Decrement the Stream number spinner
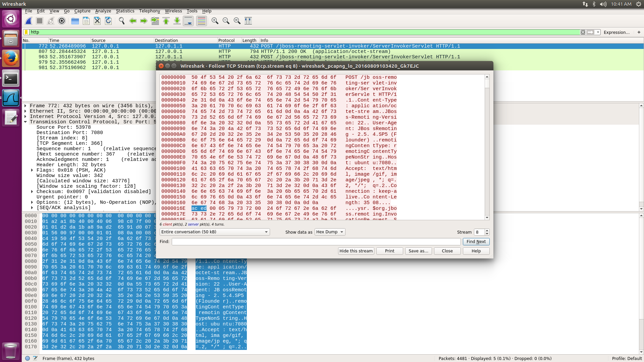Image resolution: width=644 pixels, height=362 pixels. (x=487, y=234)
